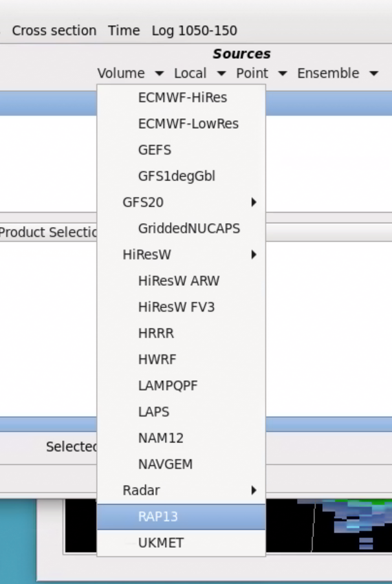Click the Cross section button
This screenshot has height=584, width=392.
[54, 30]
